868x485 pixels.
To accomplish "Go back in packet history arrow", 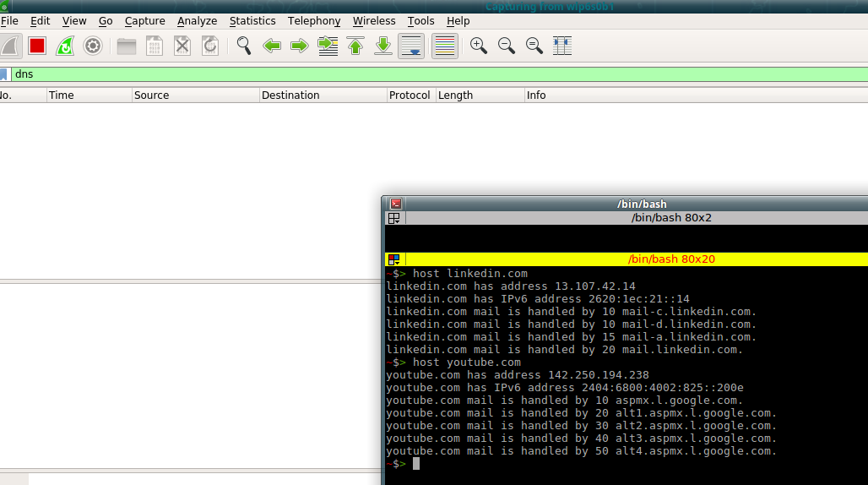I will (271, 46).
